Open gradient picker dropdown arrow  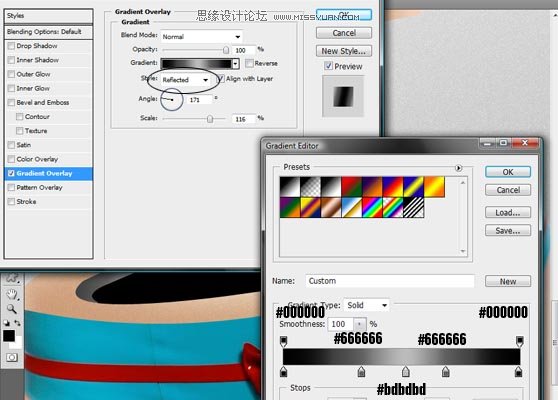pos(235,64)
